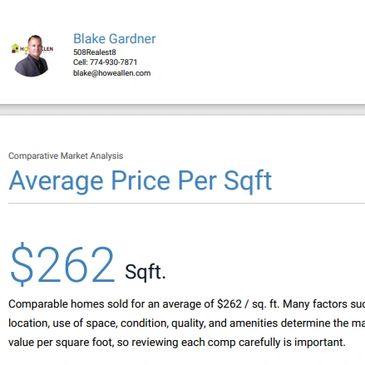Select the 508Realest8 text line
This screenshot has width=365, height=365.
pos(95,52)
